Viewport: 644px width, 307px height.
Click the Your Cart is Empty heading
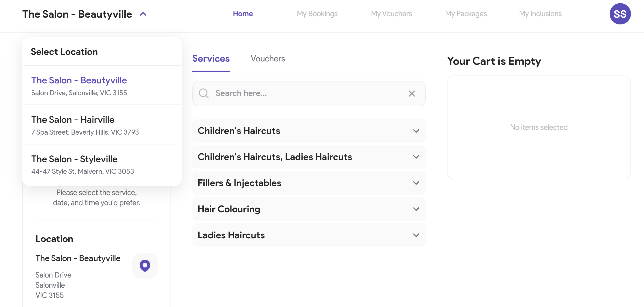[494, 61]
